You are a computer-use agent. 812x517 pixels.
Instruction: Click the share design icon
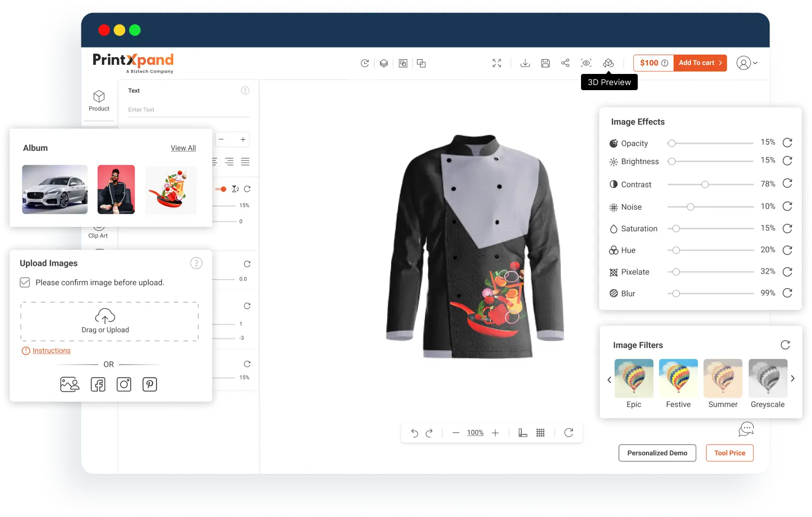(565, 63)
